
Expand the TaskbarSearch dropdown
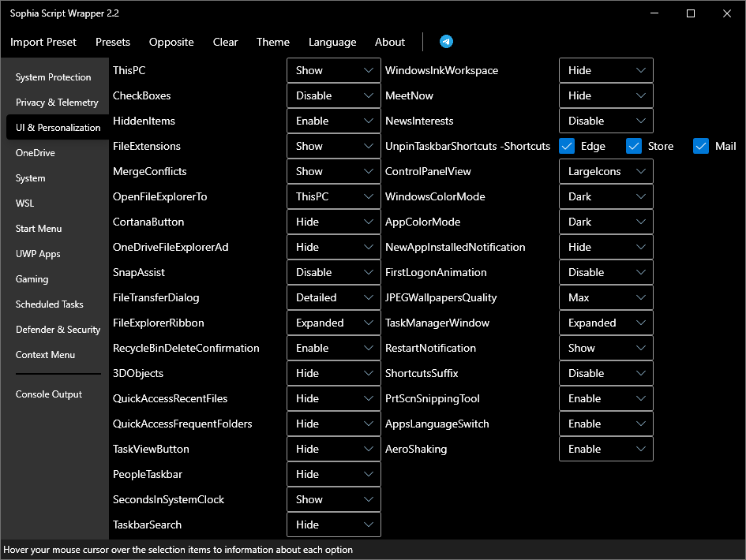tap(333, 524)
